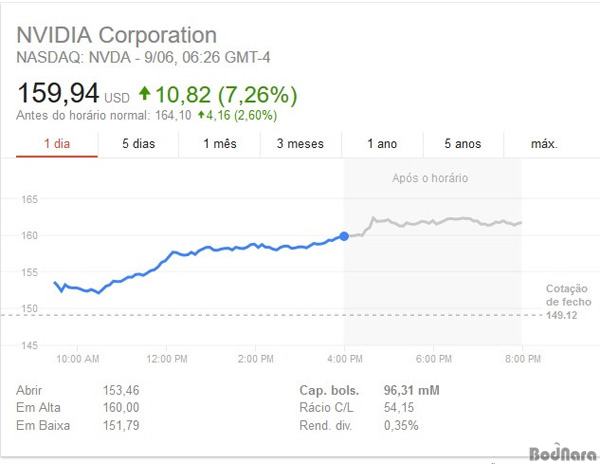Screen dimensions: 600x464
Task: Click the 'Rend. div.' 0,35% value
Action: pos(402,427)
